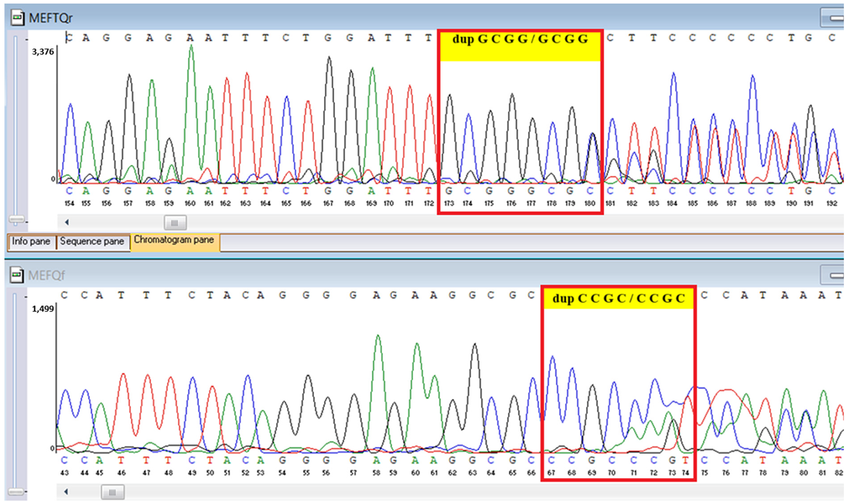Click the horizontal scrollbar thumb in MEFQf
Image resolution: width=847 pixels, height=504 pixels.
(x=112, y=492)
